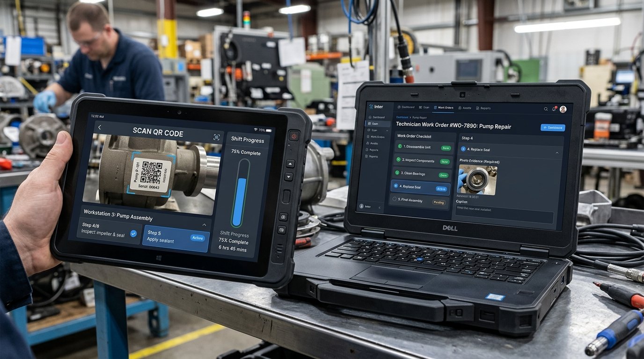Toggle the green check for Clean Bearings
The height and width of the screenshot is (359, 644).
(x=397, y=173)
